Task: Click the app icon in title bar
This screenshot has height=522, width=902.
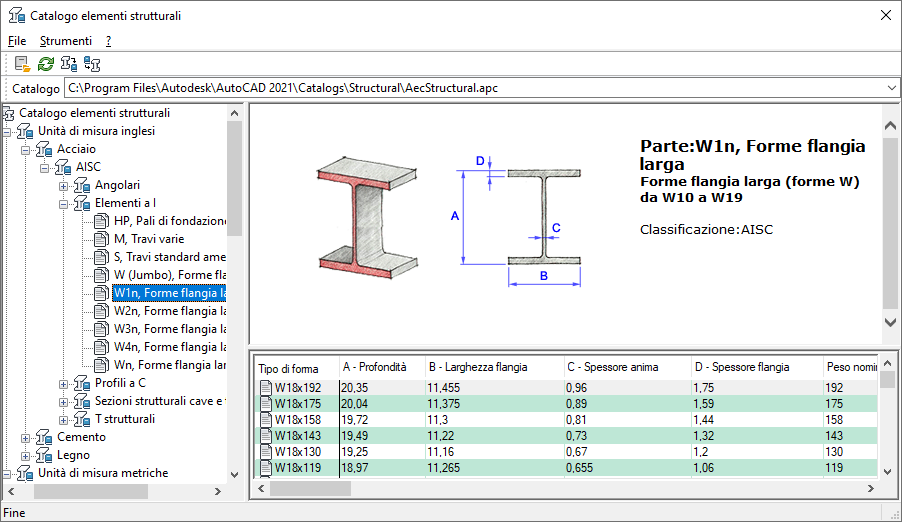Action: pos(17,16)
